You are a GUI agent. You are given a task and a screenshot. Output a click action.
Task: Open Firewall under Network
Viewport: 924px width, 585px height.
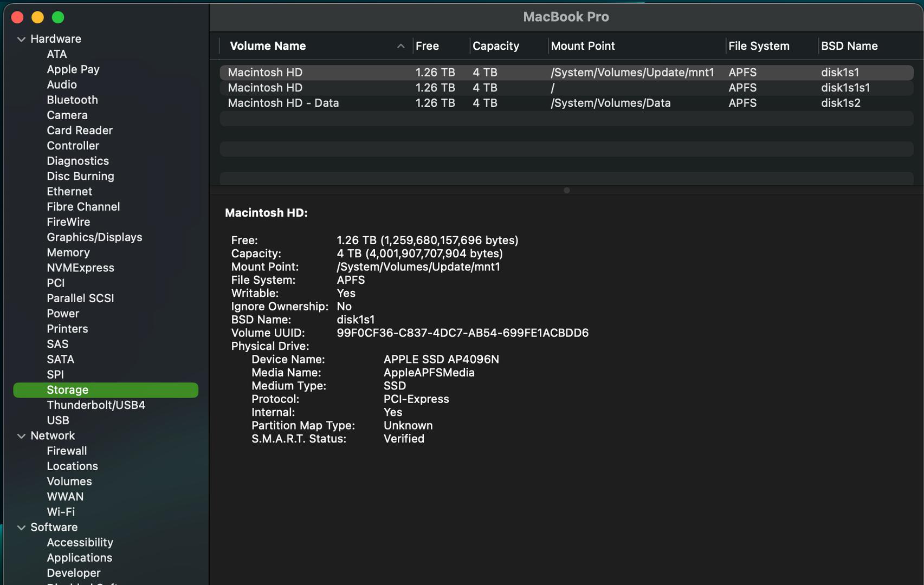point(67,451)
